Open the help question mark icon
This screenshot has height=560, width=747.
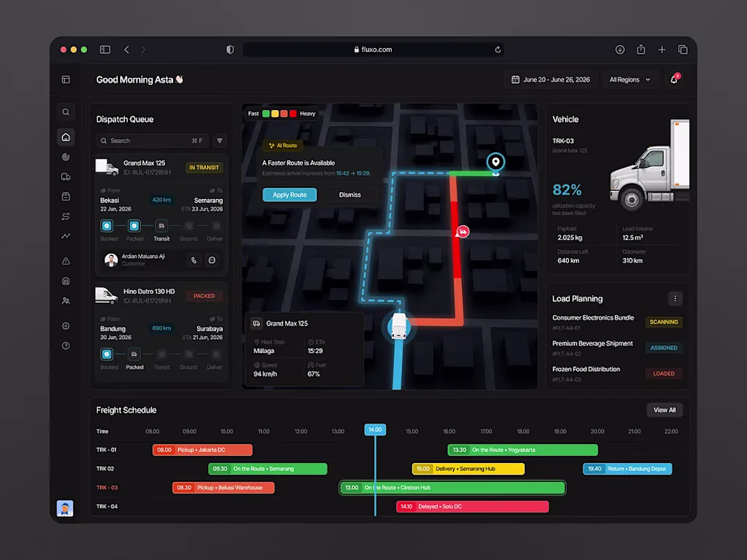tap(66, 346)
